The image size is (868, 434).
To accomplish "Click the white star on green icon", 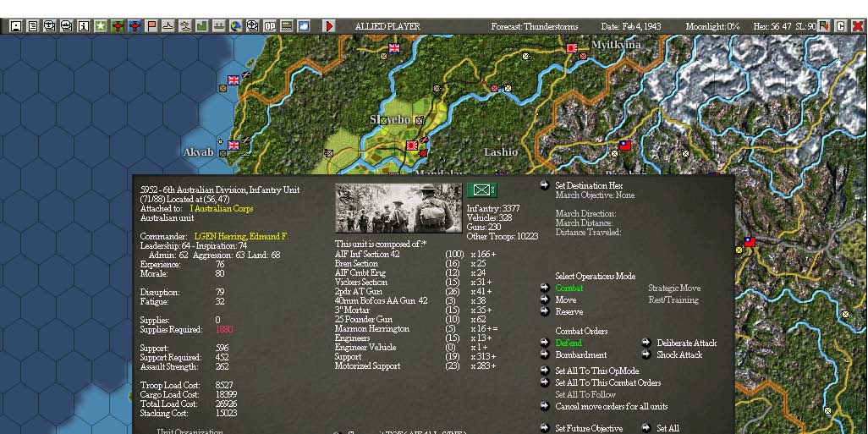I will pos(100,26).
